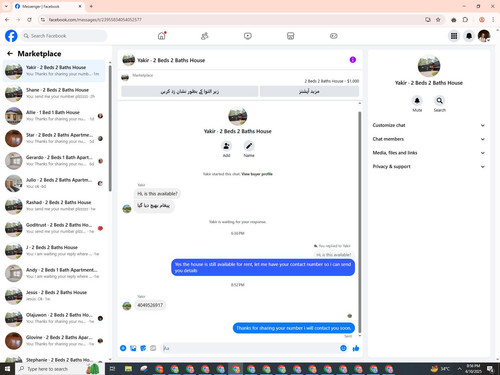Go back with the Marketplace arrow
This screenshot has width=500, height=375.
click(10, 53)
